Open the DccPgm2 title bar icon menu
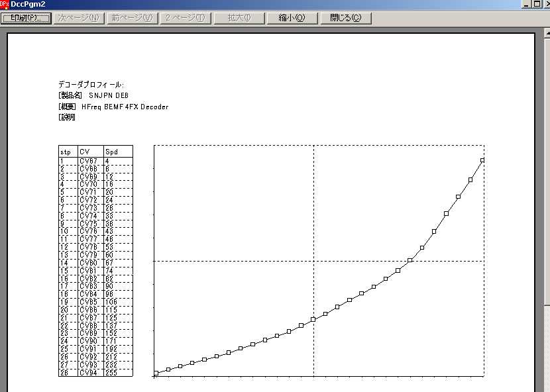550x392 pixels. click(5, 4)
